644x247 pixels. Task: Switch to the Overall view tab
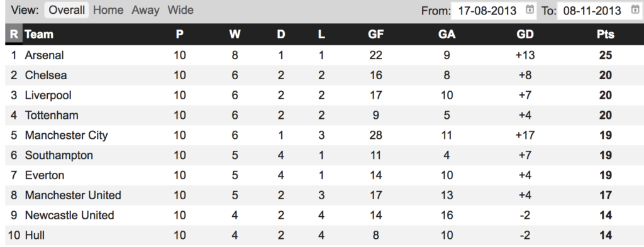point(67,10)
